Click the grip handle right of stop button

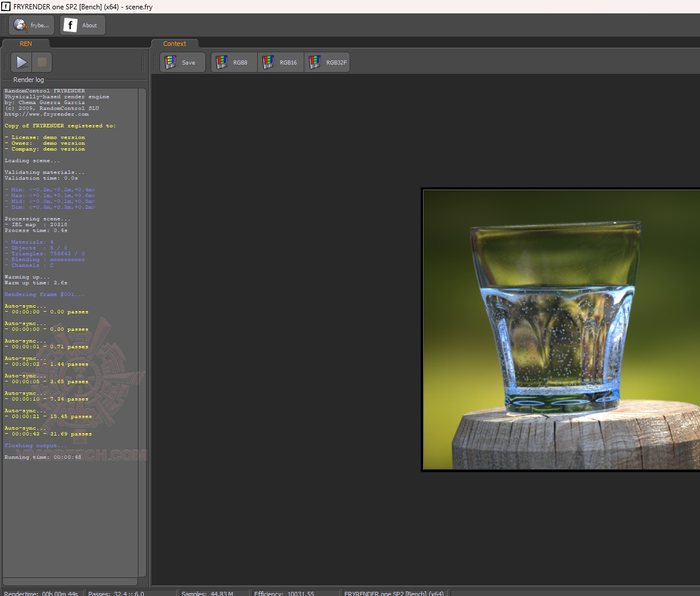pyautogui.click(x=143, y=62)
